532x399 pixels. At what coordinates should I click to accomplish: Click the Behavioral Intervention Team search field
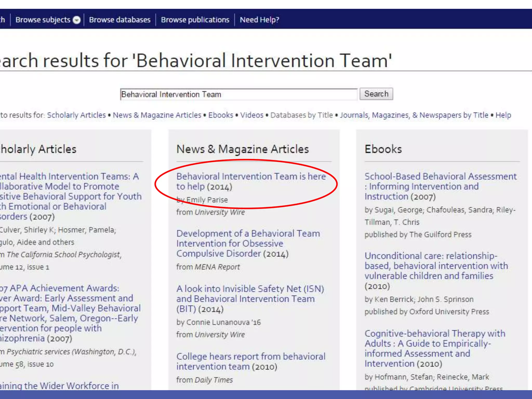[238, 94]
